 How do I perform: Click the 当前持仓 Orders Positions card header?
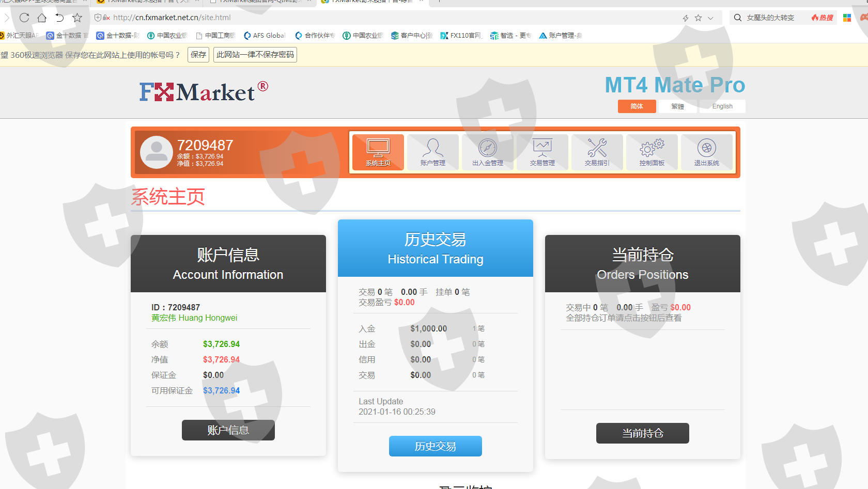643,264
